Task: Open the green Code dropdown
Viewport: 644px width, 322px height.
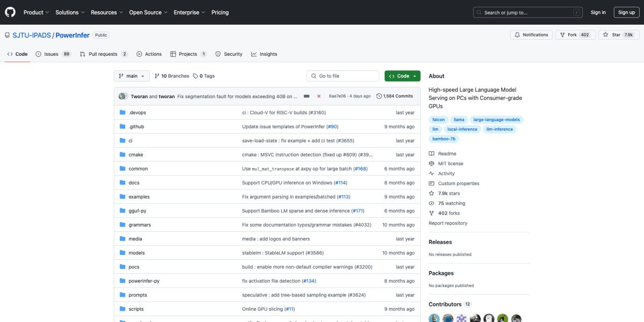Action: pyautogui.click(x=402, y=76)
